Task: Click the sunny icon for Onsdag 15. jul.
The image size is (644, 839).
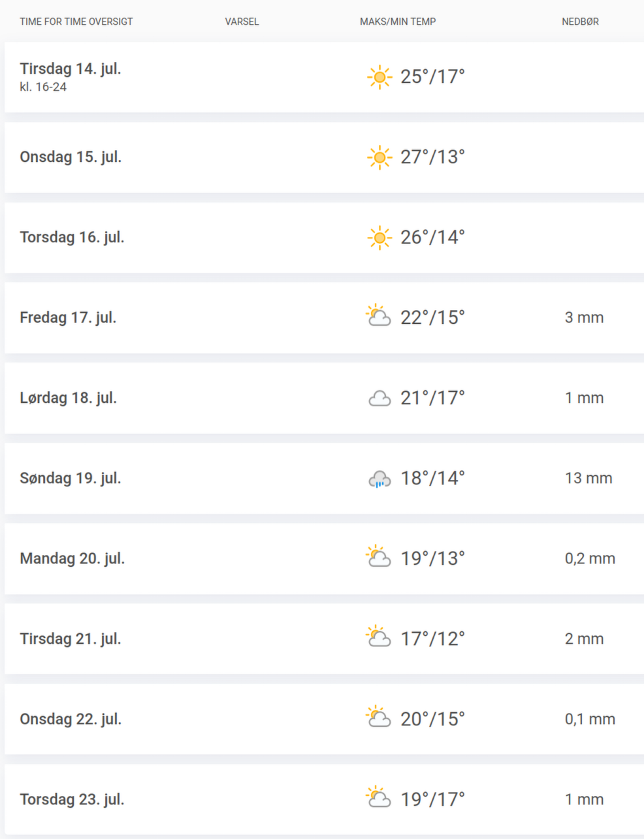Action: pos(379,157)
